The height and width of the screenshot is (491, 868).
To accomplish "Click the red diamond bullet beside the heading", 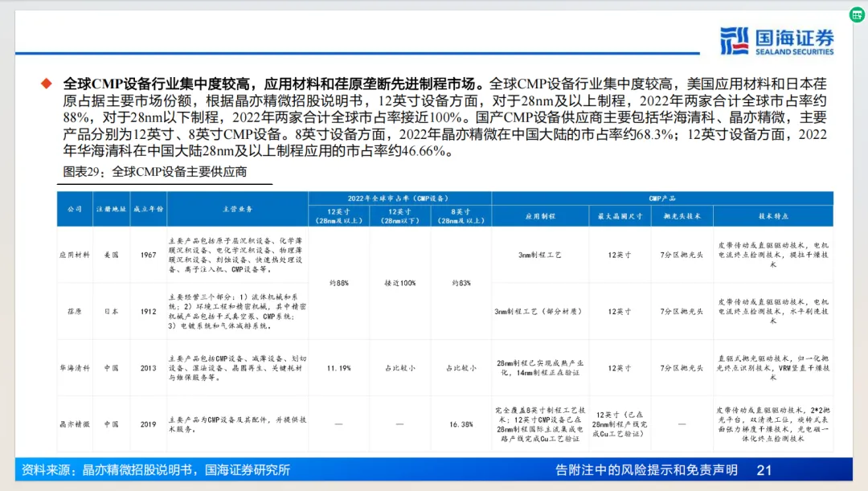I will coord(47,84).
